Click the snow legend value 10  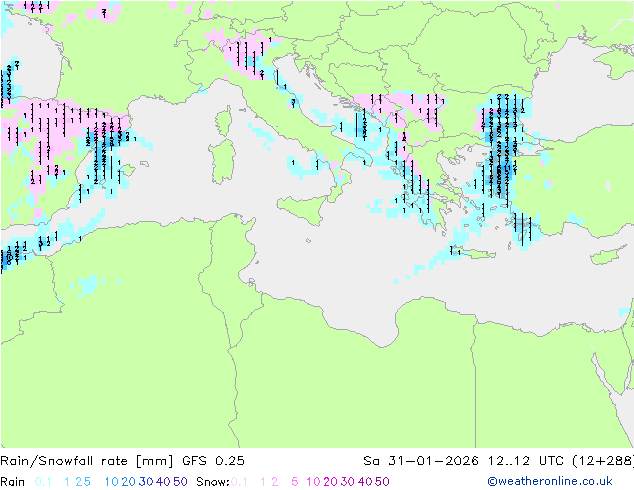[313, 482]
